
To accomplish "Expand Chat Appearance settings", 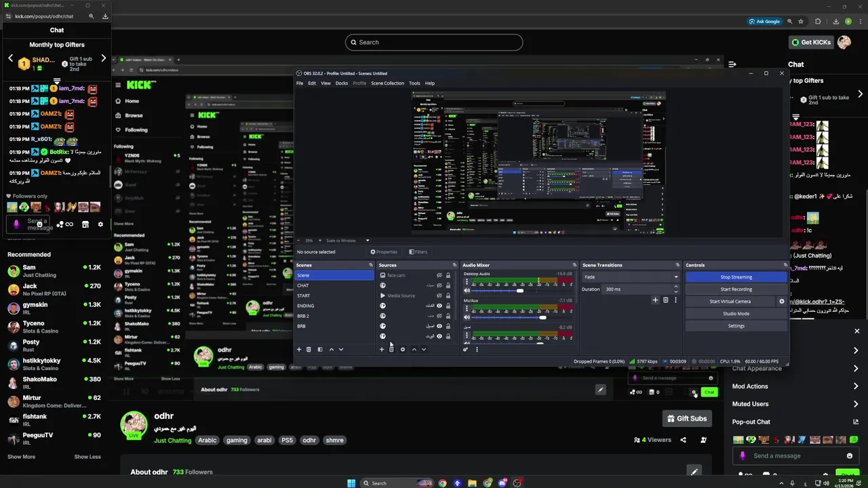I will pos(795,369).
